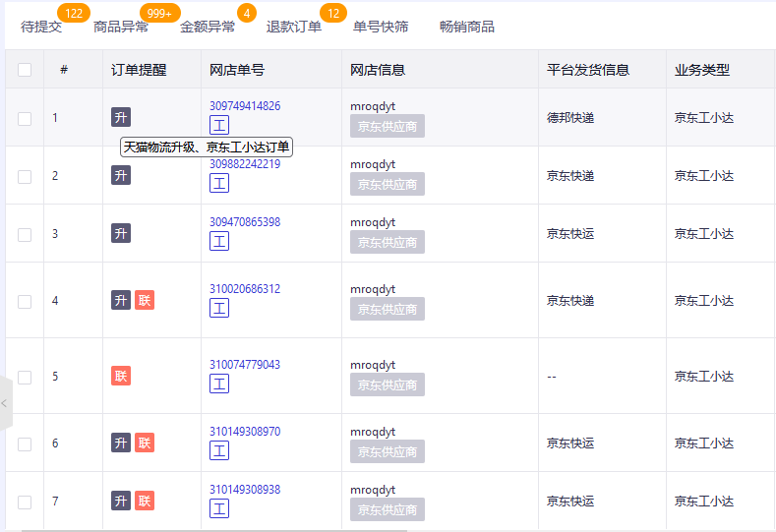This screenshot has width=776, height=532.
Task: Open order link 310149308938
Action: pos(245,489)
